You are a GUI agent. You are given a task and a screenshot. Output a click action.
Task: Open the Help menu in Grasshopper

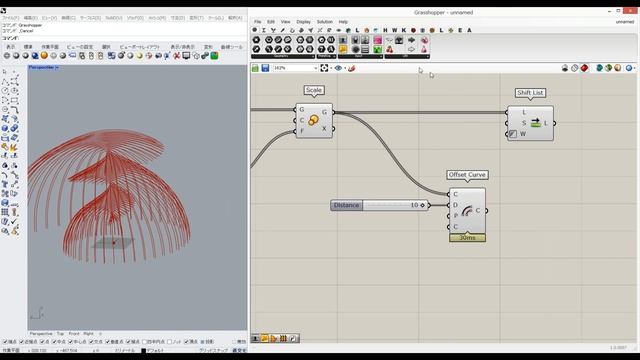click(x=343, y=22)
